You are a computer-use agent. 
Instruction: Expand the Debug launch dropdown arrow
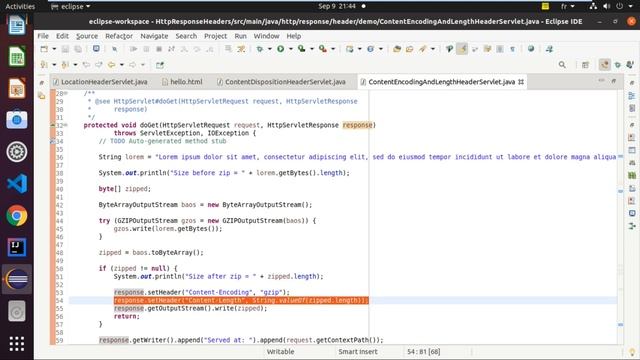pyautogui.click(x=269, y=49)
